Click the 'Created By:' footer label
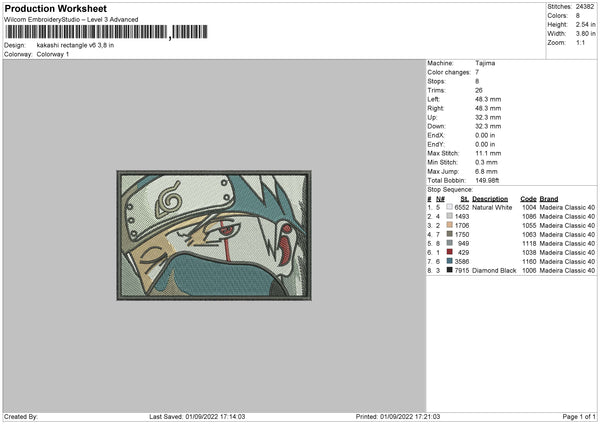Image resolution: width=600 pixels, height=424 pixels. click(21, 416)
